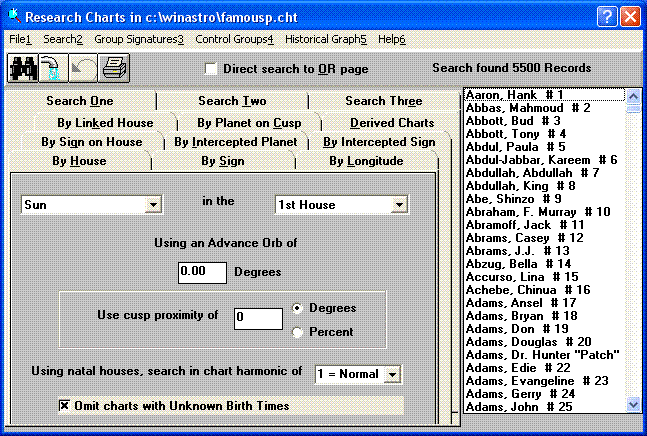
Task: Toggle Omit charts with Unknown Birth Times
Action: point(64,405)
